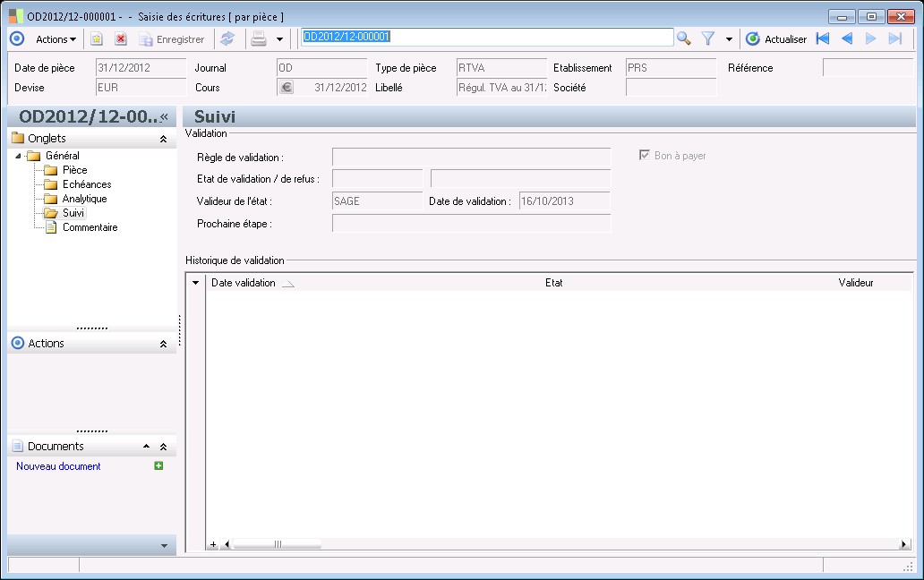The height and width of the screenshot is (580, 924).
Task: Click the piece number search field
Action: (x=486, y=38)
